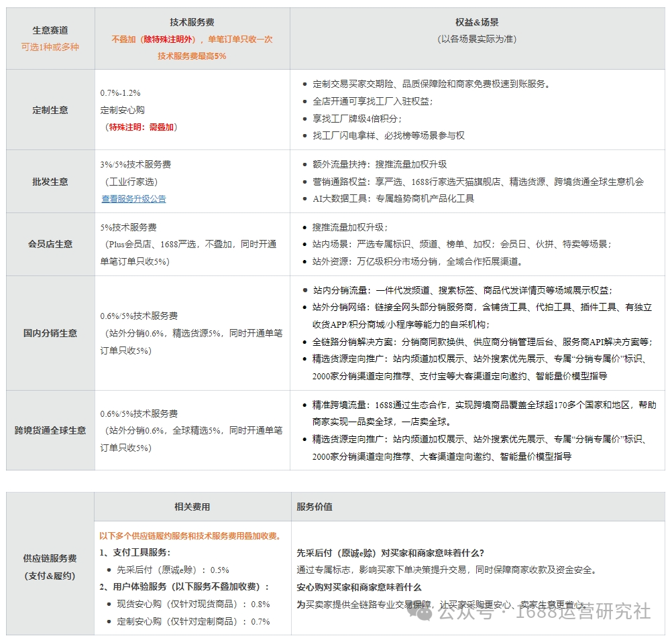Screen dimensions: 672x638
Task: Click 0.6%/5%技术服务费 in 跨境货通全球生意 row
Action: [139, 413]
